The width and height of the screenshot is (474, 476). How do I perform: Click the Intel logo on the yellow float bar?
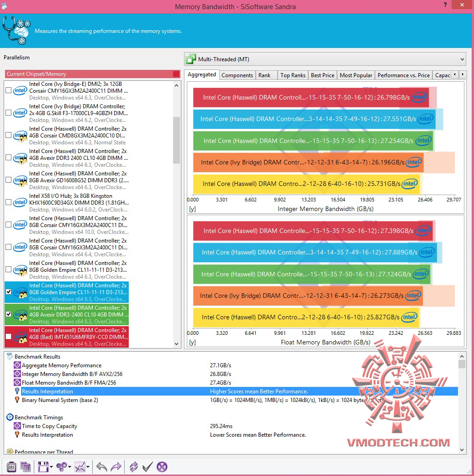[x=409, y=317]
